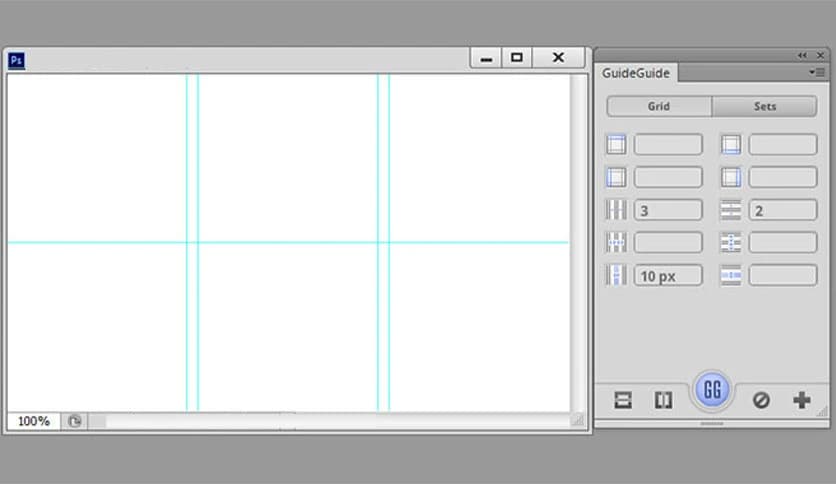Click the document horizontal scrollbar
The height and width of the screenshot is (484, 836).
(329, 421)
